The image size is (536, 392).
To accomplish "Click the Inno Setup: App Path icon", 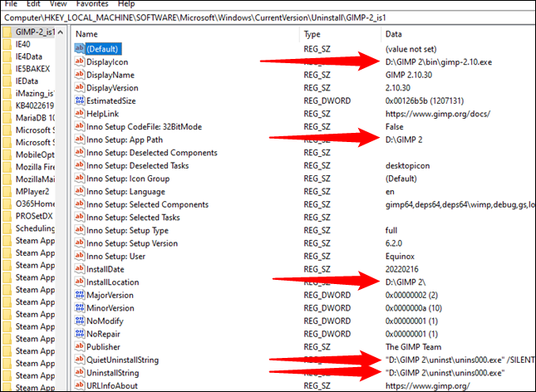I will 79,140.
